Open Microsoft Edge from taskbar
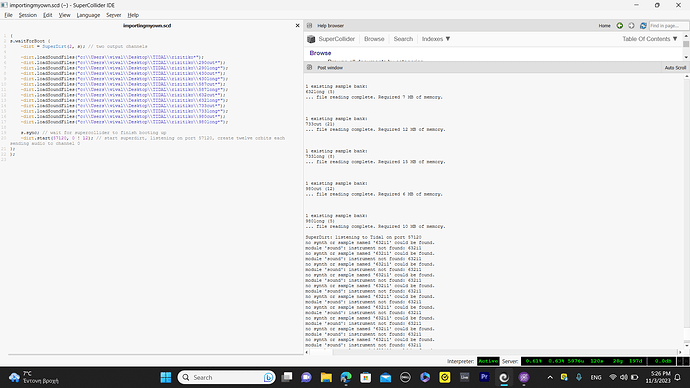The height and width of the screenshot is (388, 690). pos(346,377)
